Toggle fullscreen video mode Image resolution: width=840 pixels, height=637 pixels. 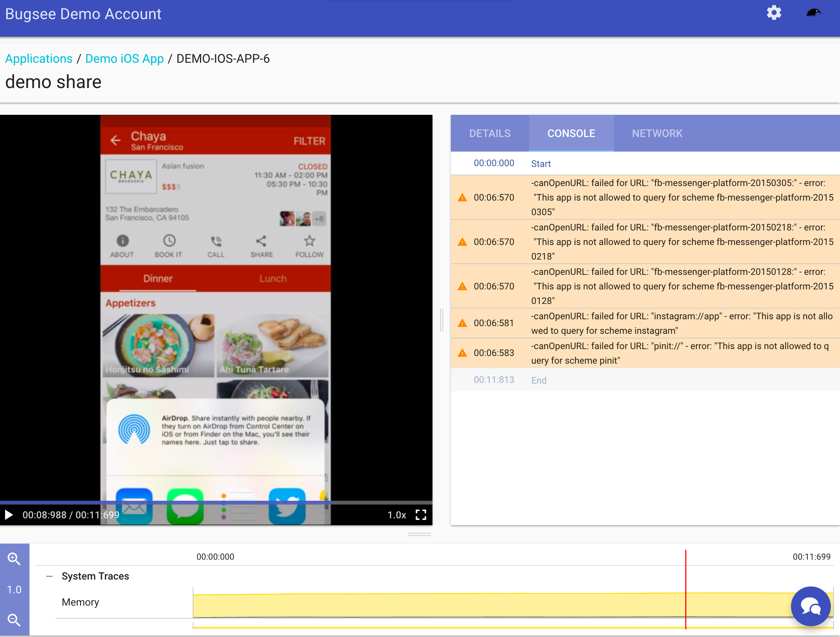pos(421,515)
